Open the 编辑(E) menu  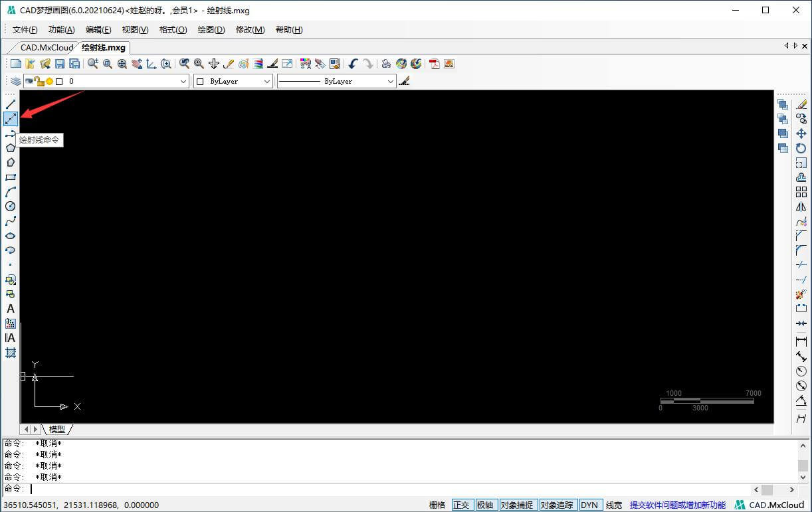pyautogui.click(x=98, y=30)
